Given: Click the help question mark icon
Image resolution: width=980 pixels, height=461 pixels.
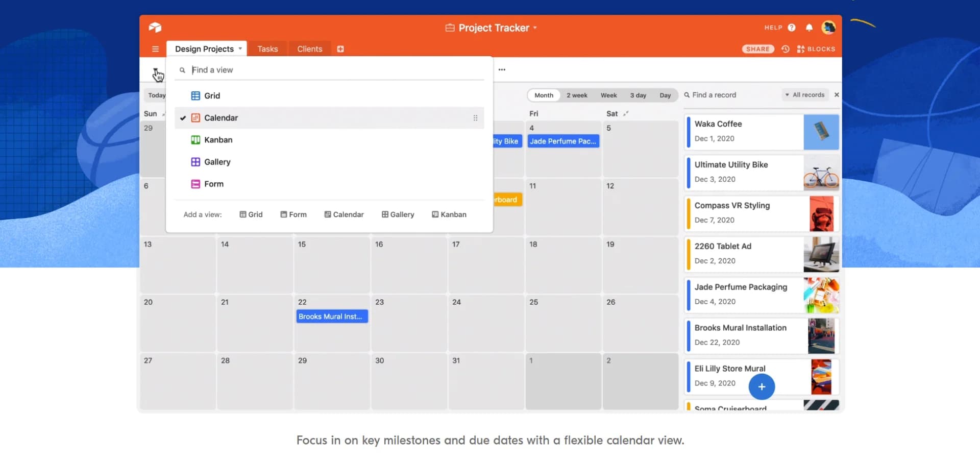Looking at the screenshot, I should 792,28.
